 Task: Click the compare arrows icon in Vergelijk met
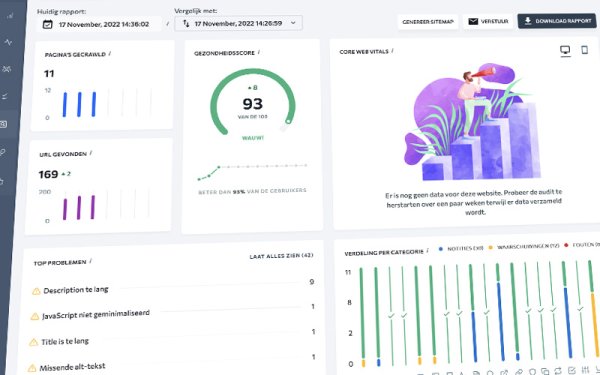pos(186,23)
